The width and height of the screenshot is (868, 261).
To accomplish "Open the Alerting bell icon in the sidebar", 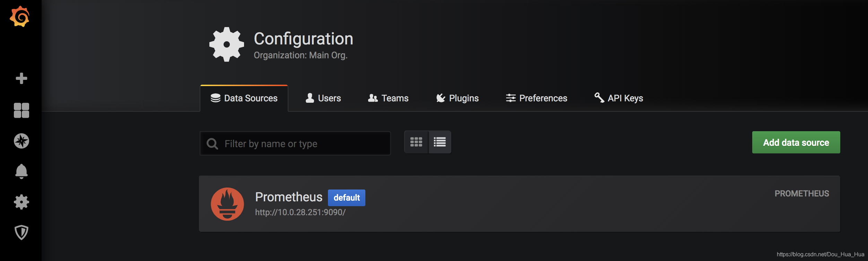I will 21,171.
